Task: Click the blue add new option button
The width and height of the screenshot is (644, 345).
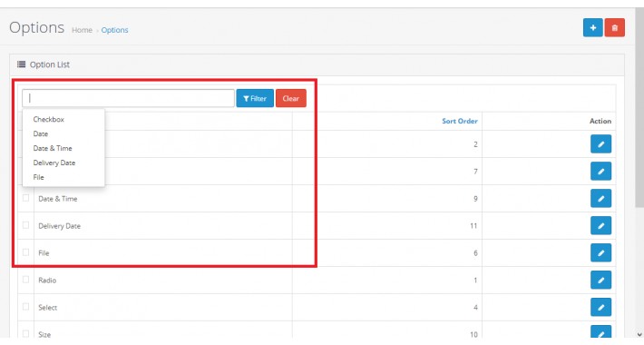Action: tap(592, 27)
